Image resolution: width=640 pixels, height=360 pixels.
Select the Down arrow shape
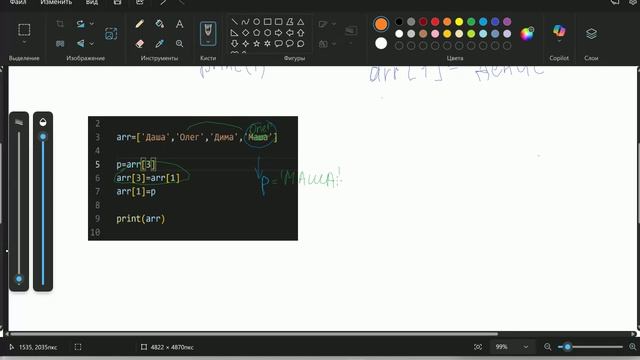[x=234, y=43]
